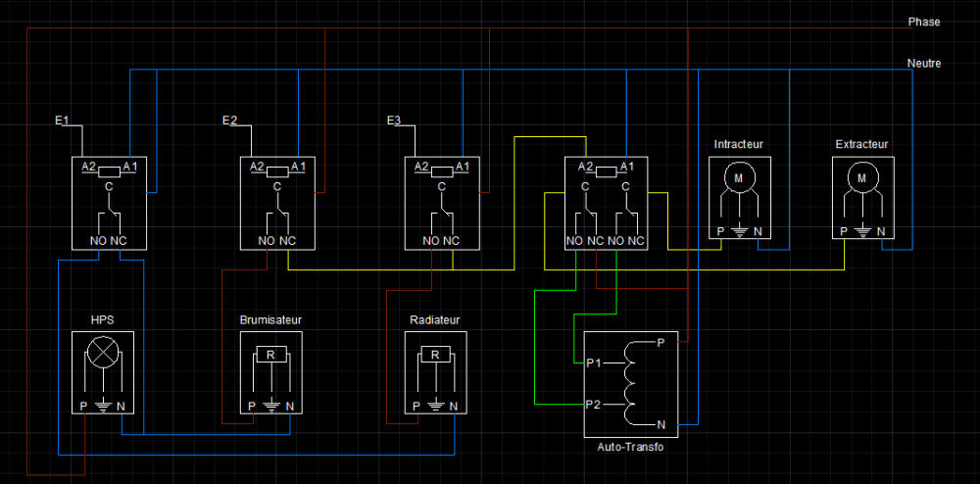Select the HPS lamp symbol
Viewport: 980px width, 484px height.
click(x=103, y=354)
